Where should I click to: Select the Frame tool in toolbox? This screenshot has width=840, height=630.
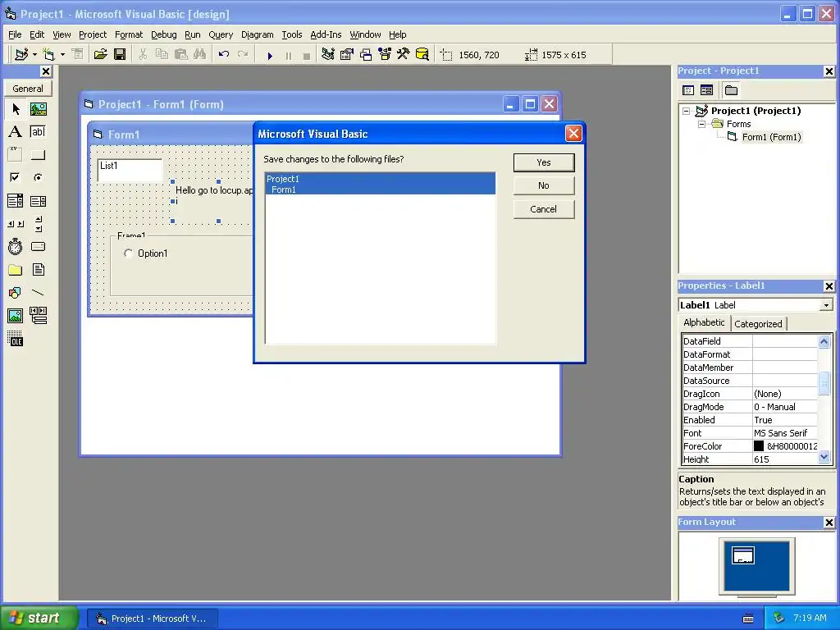[x=16, y=155]
